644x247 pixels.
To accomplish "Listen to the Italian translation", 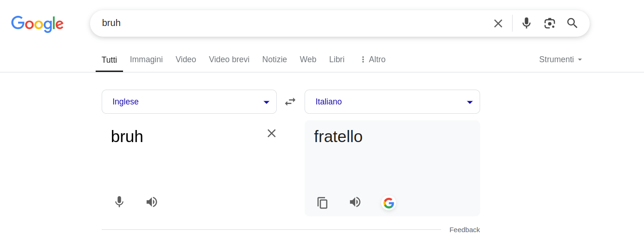I will [x=355, y=202].
